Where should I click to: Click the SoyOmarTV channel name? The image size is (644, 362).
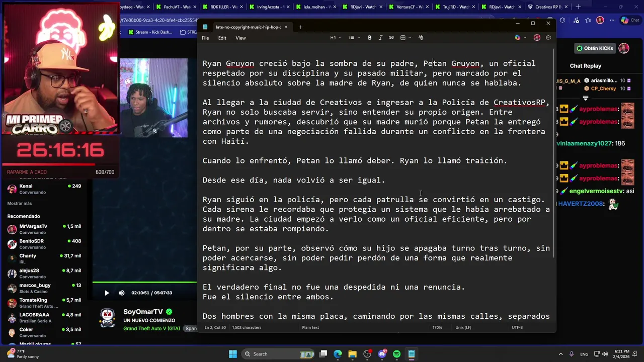[143, 312]
